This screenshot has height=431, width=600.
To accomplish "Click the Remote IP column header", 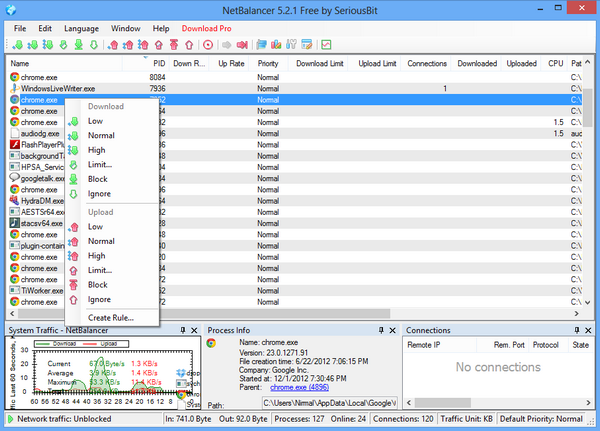I will (x=440, y=345).
